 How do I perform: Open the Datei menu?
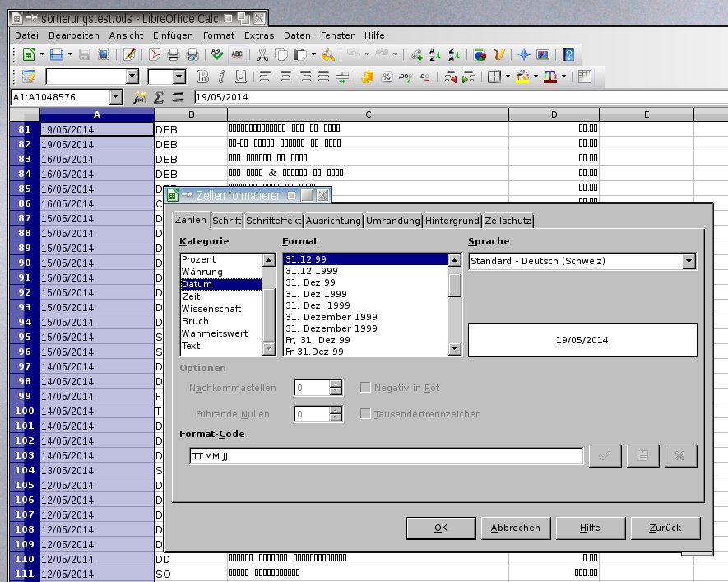tap(26, 35)
